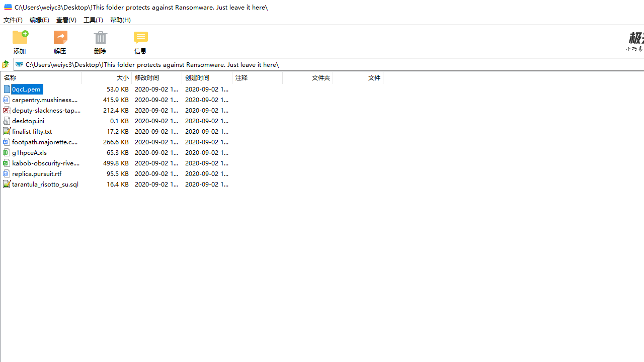Click the Info (信息) toolbar icon
The height and width of the screenshot is (362, 644).
pyautogui.click(x=140, y=38)
